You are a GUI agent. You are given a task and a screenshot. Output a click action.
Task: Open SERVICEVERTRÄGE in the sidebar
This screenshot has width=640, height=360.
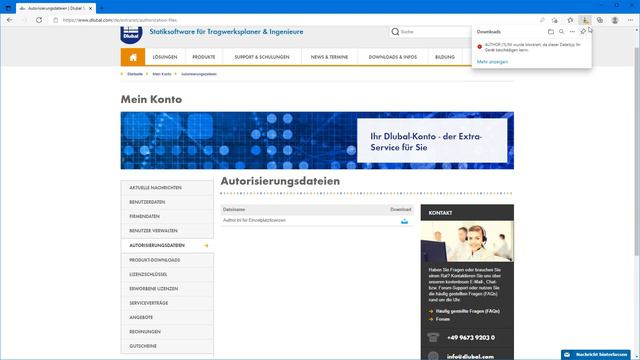click(x=167, y=303)
